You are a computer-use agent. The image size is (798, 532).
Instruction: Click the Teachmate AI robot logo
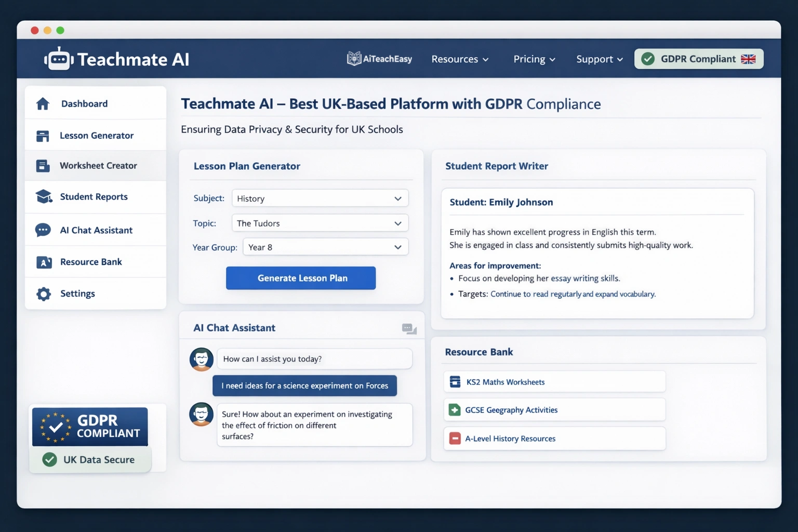tap(58, 58)
